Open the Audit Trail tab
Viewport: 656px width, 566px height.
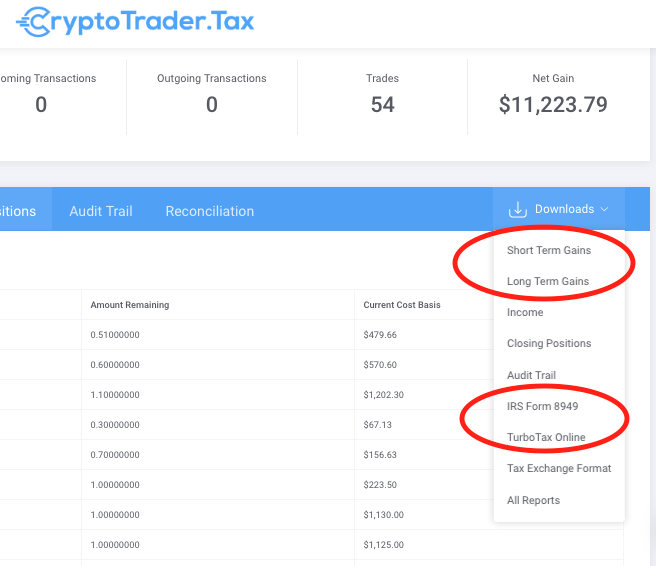click(x=101, y=211)
